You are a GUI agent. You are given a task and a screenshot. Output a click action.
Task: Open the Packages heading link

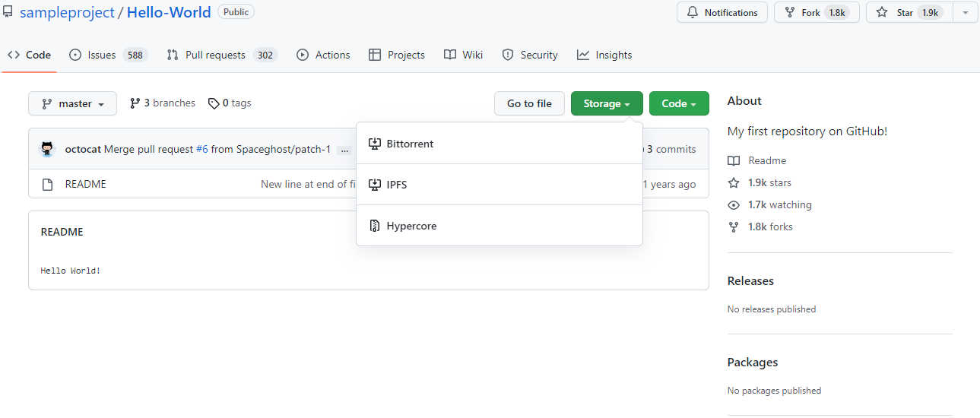point(753,362)
